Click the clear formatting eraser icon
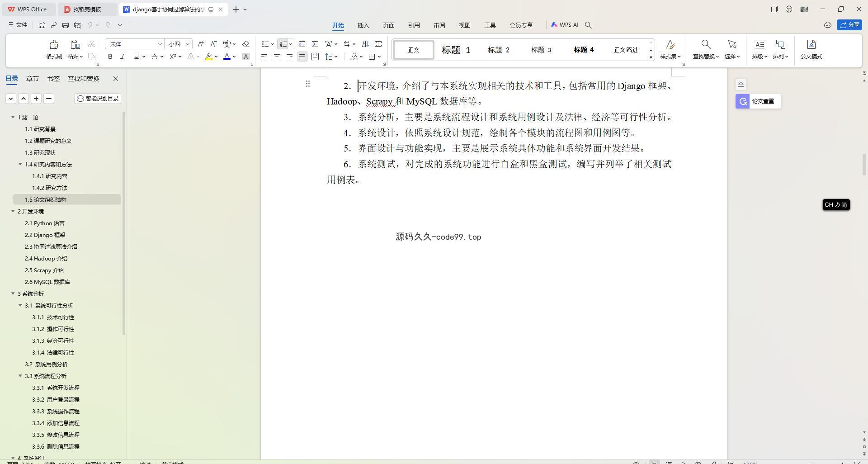The height and width of the screenshot is (464, 868). [x=246, y=44]
